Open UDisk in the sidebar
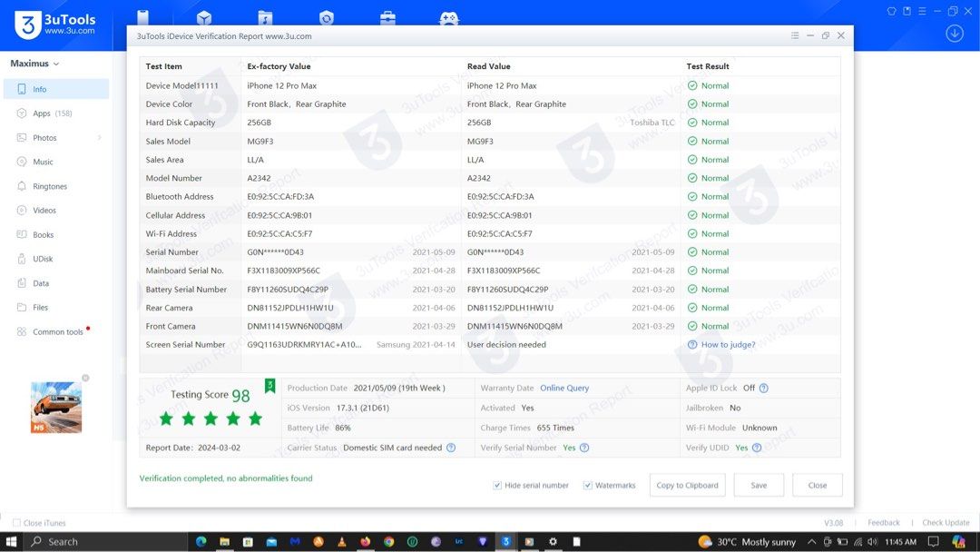 pyautogui.click(x=56, y=259)
